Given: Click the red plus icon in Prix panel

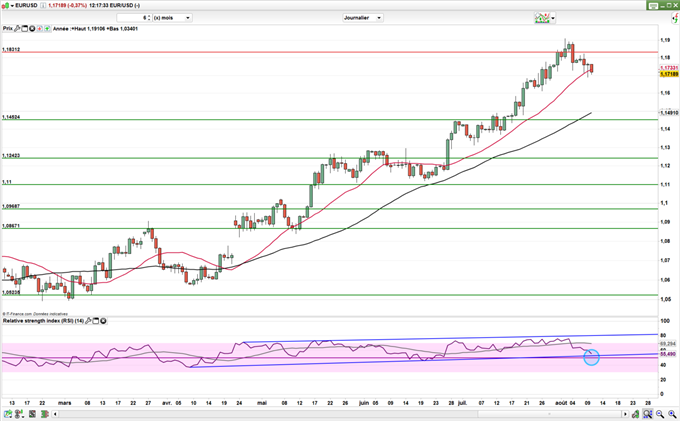Looking at the screenshot, I should (x=39, y=29).
